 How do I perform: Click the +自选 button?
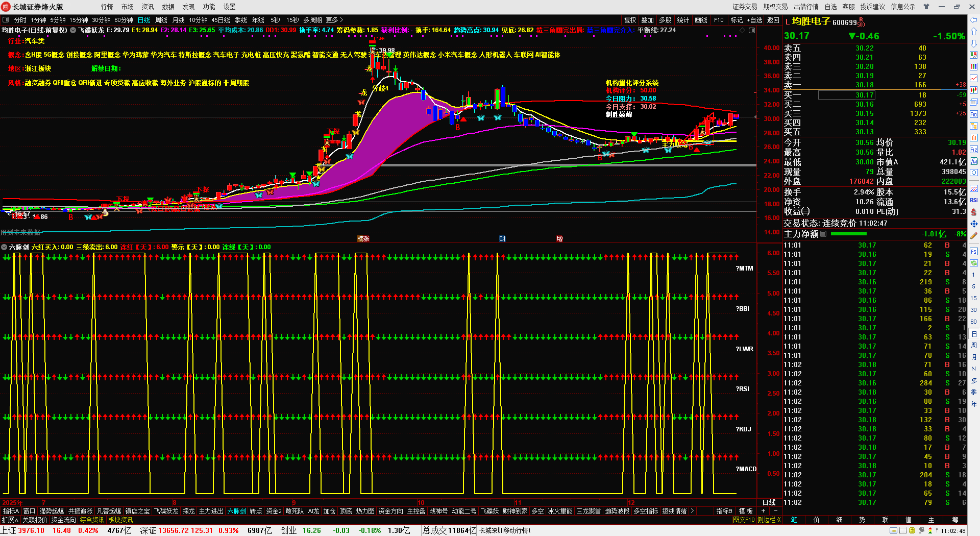755,20
